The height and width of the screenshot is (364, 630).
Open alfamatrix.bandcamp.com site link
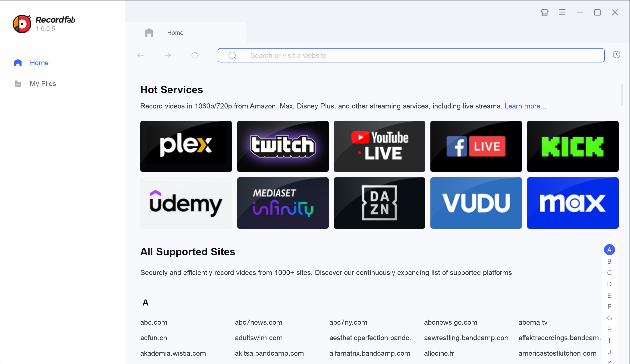click(x=370, y=353)
